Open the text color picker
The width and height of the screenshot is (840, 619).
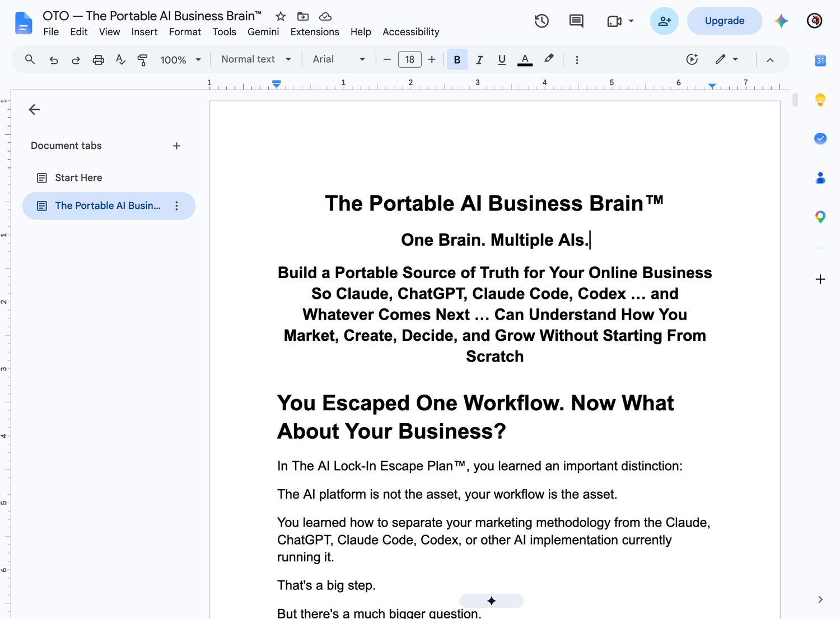pos(525,59)
